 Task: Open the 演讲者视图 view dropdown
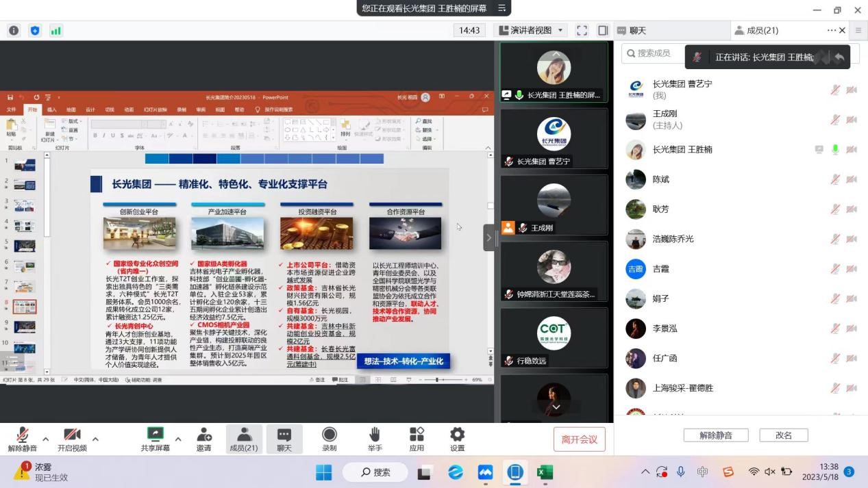click(x=531, y=31)
